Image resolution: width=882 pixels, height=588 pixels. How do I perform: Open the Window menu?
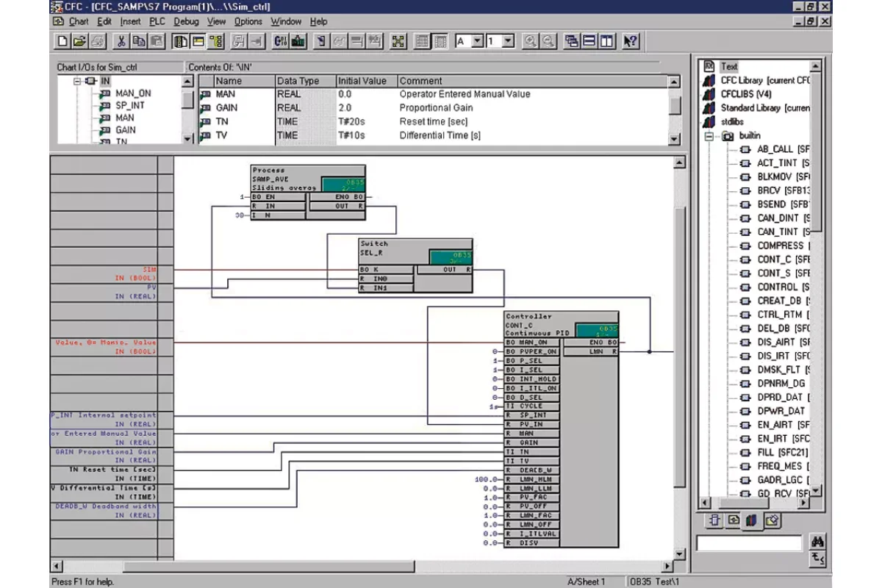[x=286, y=21]
